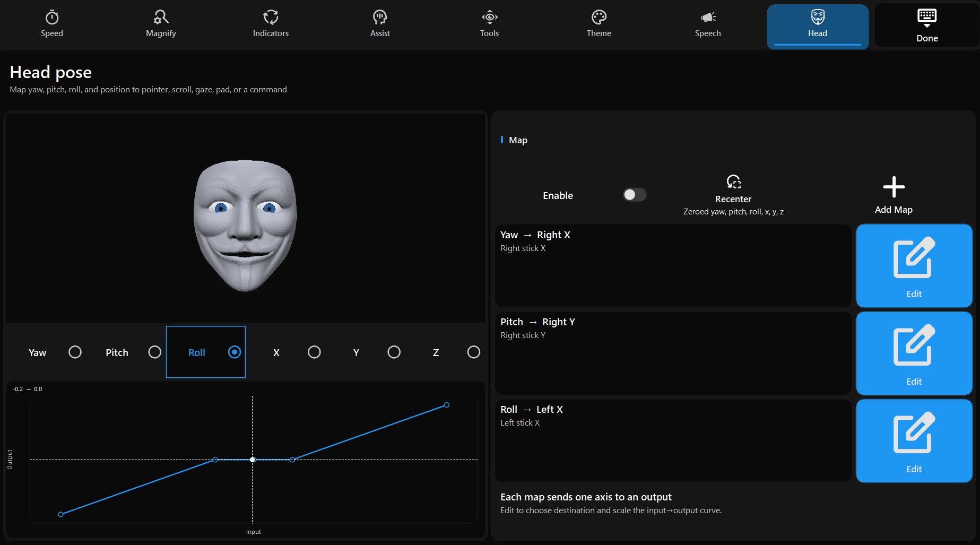
Task: Click the left dead-zone curve point
Action: 215,460
